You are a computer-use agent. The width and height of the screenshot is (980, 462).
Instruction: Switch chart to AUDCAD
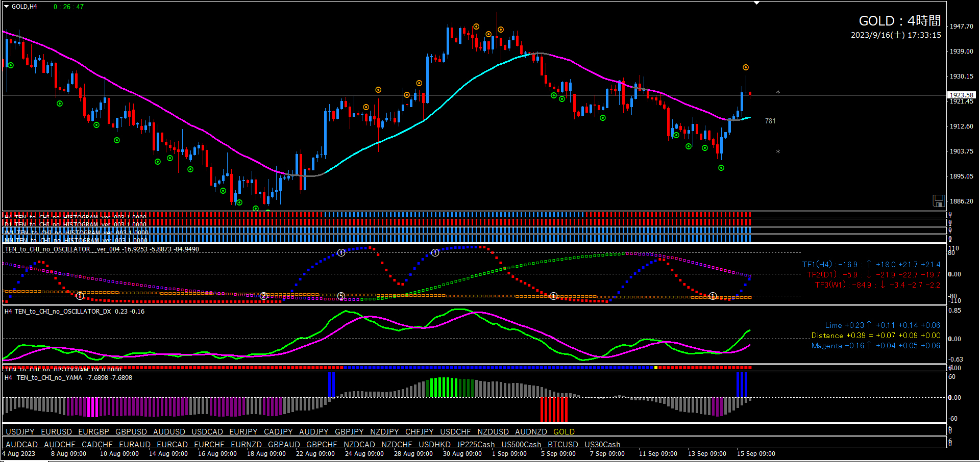point(21,445)
